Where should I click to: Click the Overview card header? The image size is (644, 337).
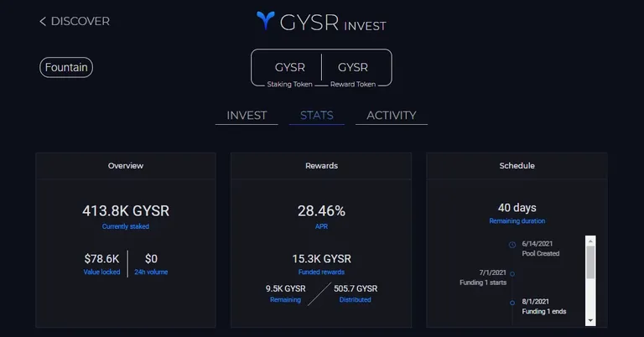[x=126, y=166]
